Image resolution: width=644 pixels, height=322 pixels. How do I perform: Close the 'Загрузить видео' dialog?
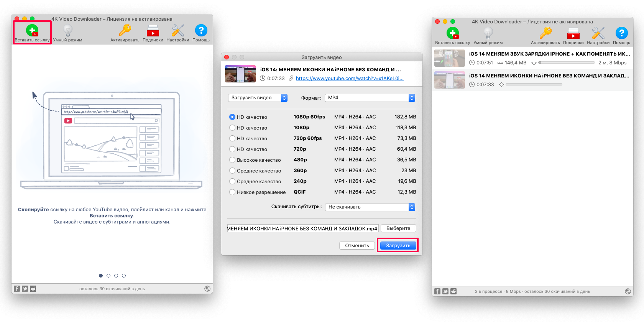tap(227, 57)
